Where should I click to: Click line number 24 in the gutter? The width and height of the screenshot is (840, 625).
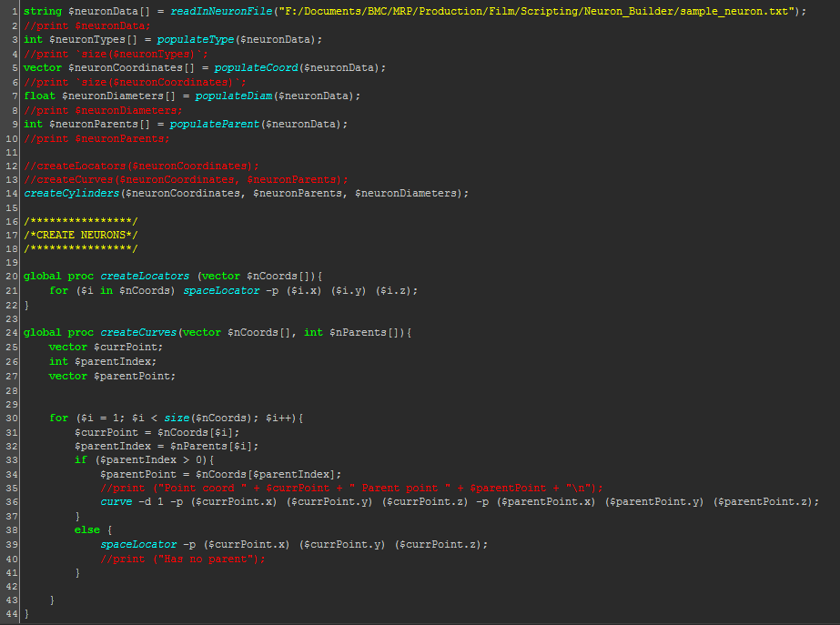[x=12, y=333]
